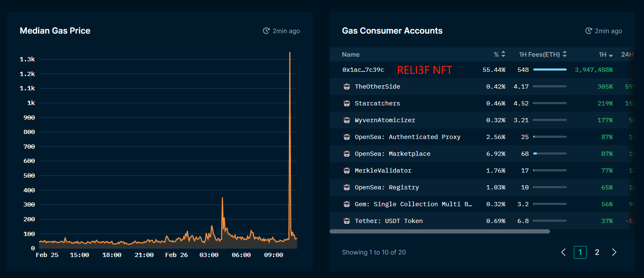
Task: Click the horizontal scrollbar under the table
Action: click(x=439, y=231)
